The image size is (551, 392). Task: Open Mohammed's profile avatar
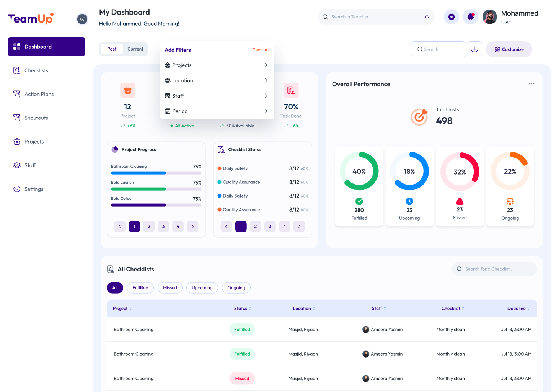coord(490,17)
